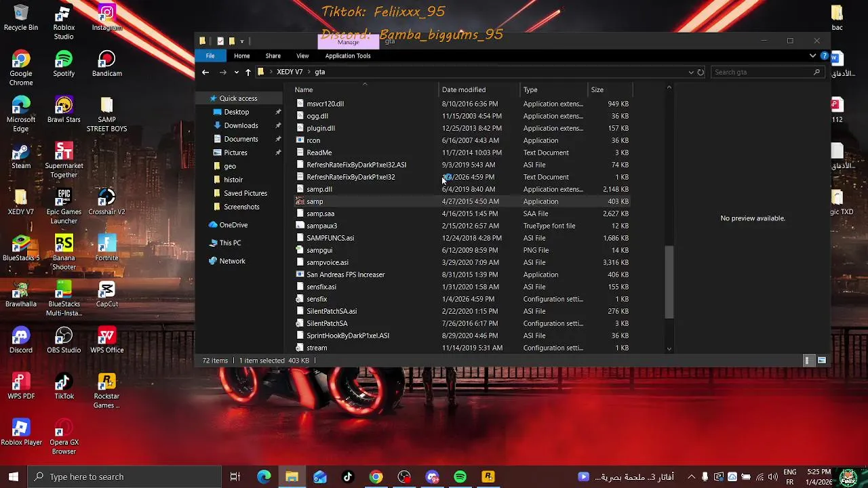Switch to large thumbnails view icon in status bar
The image size is (868, 488).
point(822,361)
